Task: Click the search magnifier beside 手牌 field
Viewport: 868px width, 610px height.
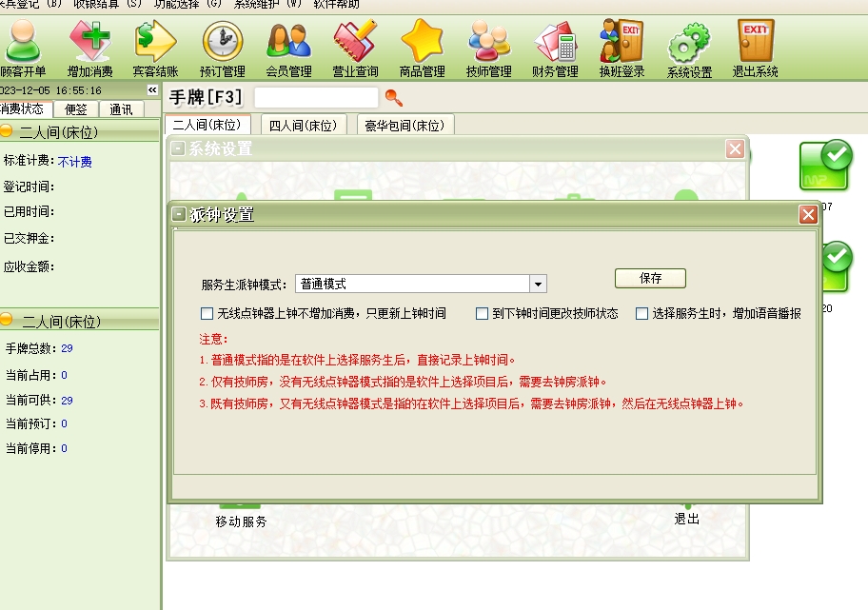Action: [x=393, y=97]
